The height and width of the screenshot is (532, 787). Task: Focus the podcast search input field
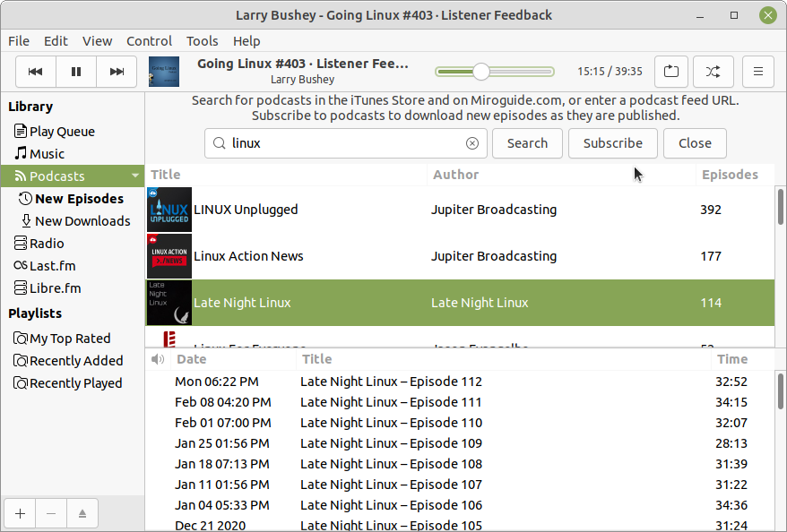(346, 143)
